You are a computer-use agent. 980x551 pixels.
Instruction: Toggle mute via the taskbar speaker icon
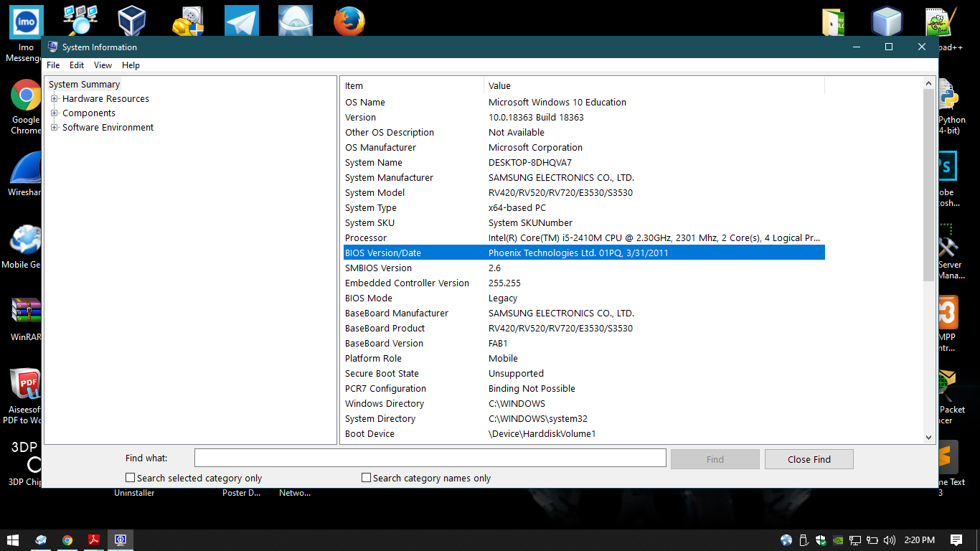point(890,540)
